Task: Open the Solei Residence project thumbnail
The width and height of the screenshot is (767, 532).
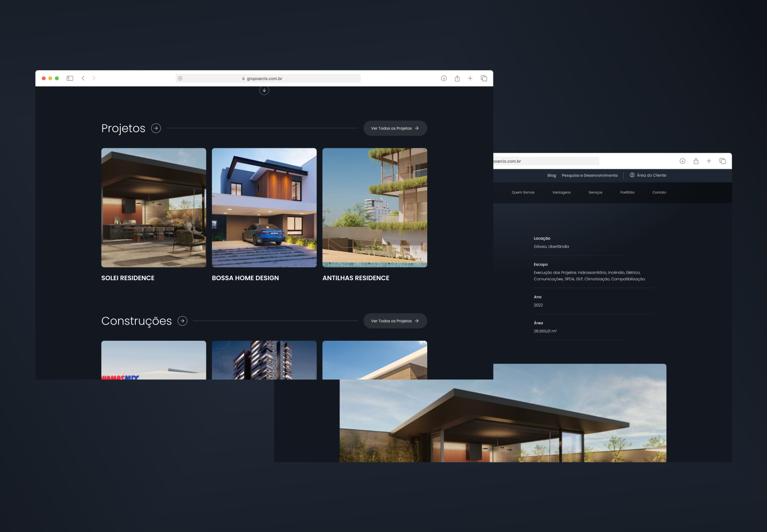Action: click(x=153, y=207)
